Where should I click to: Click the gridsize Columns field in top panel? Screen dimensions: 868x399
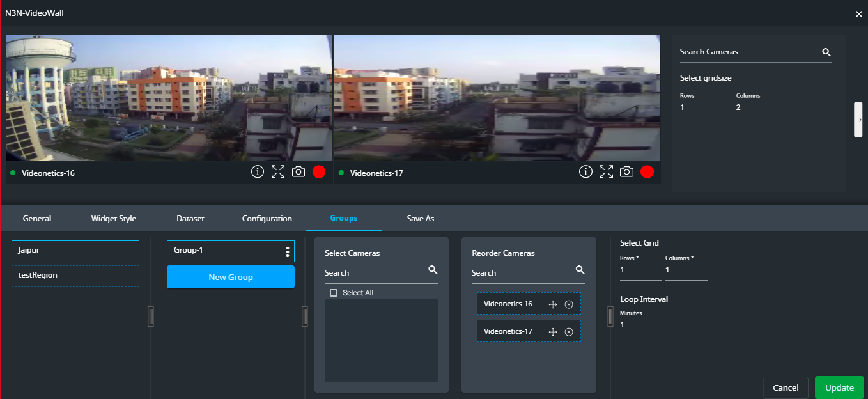(761, 108)
